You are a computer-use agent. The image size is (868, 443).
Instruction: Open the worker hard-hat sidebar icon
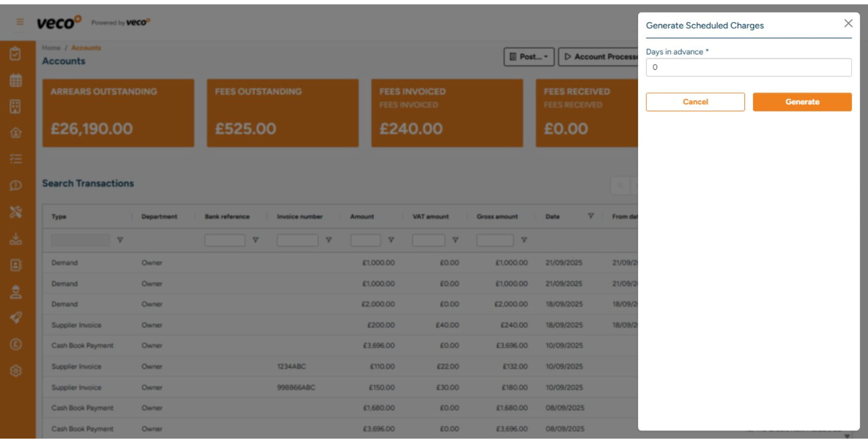[16, 291]
